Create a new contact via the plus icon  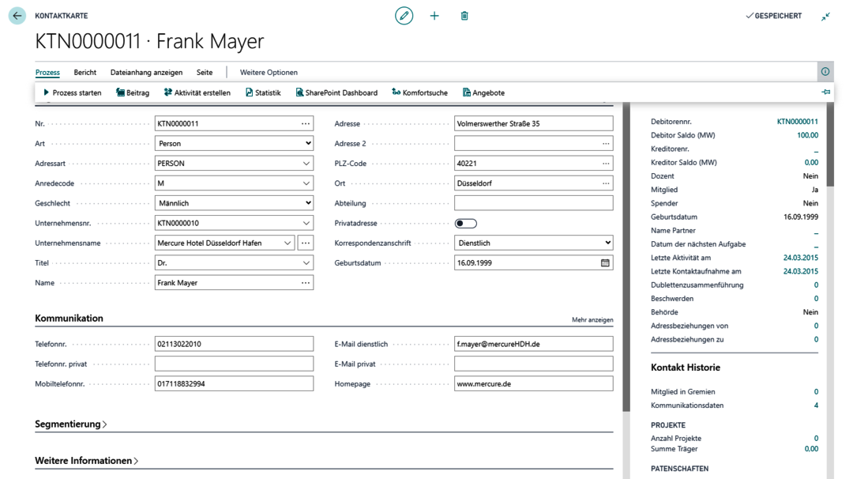click(434, 15)
